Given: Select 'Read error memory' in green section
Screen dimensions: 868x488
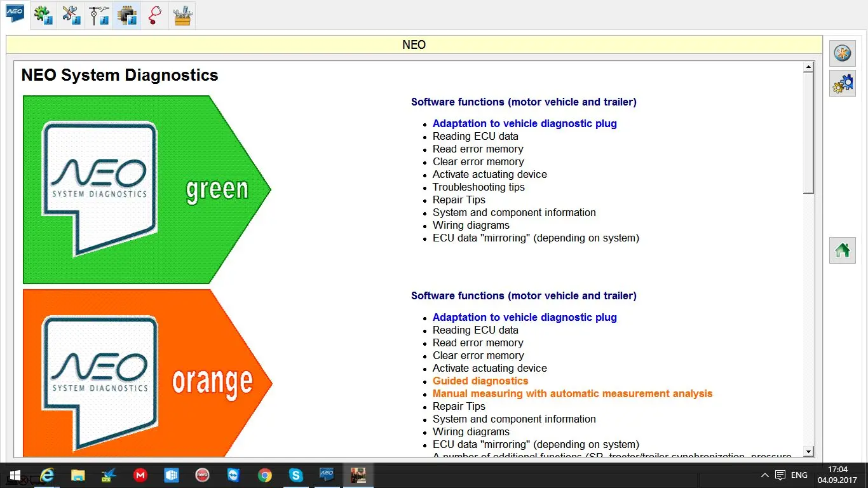Looking at the screenshot, I should (x=478, y=149).
